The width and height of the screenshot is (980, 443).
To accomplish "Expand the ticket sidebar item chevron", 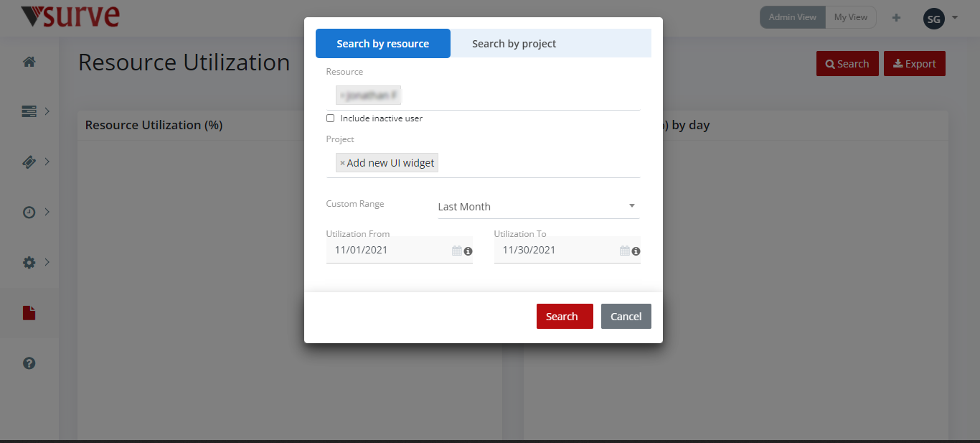I will click(47, 162).
